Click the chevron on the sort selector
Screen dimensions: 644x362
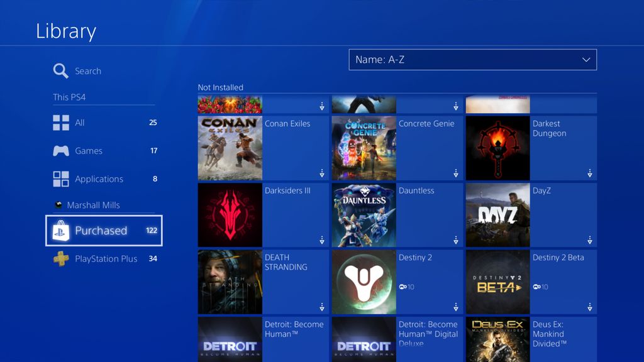click(586, 60)
